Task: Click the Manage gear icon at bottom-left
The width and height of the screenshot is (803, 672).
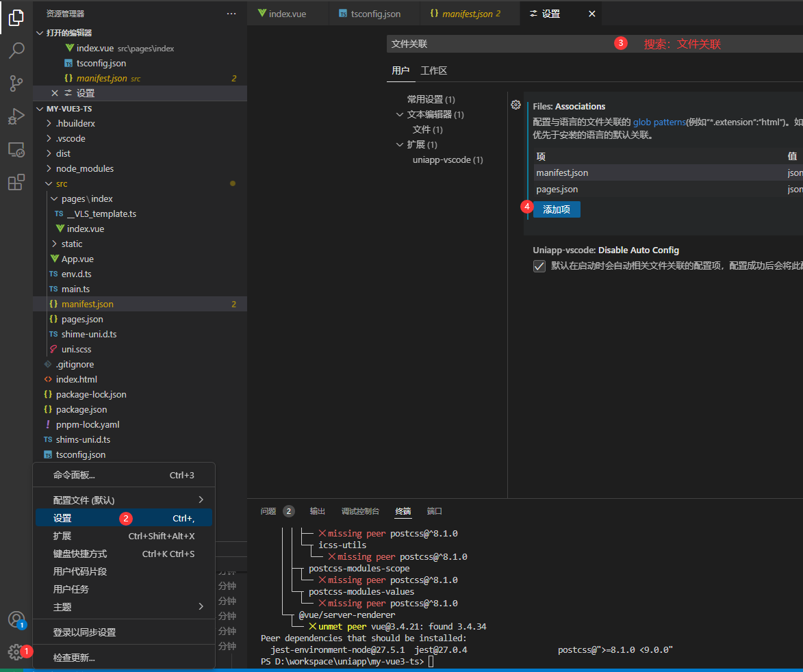Action: point(15,652)
